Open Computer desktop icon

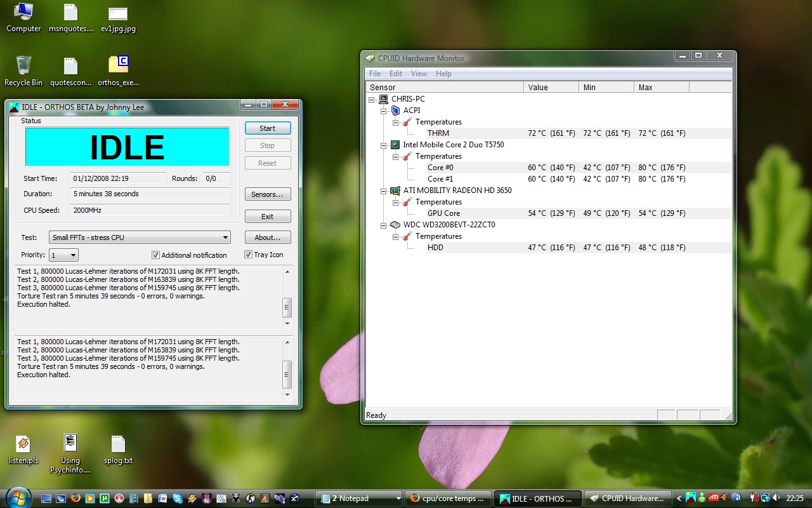pos(23,18)
